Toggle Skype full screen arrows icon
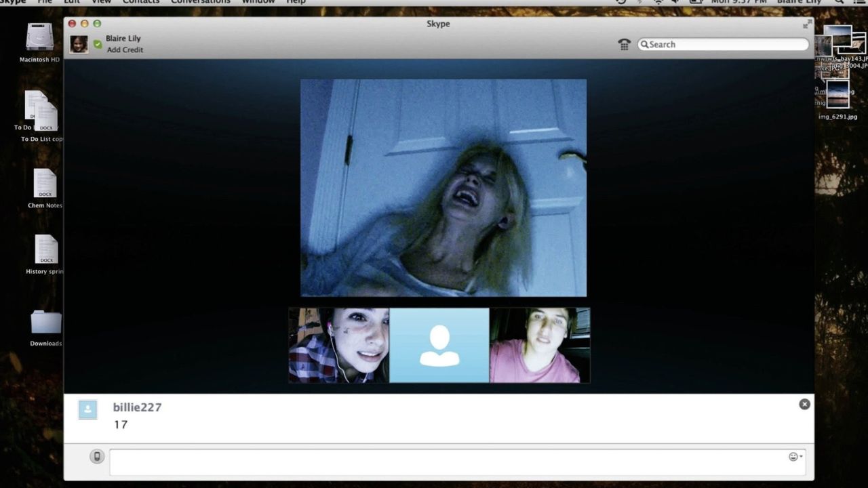The image size is (868, 488). (807, 24)
